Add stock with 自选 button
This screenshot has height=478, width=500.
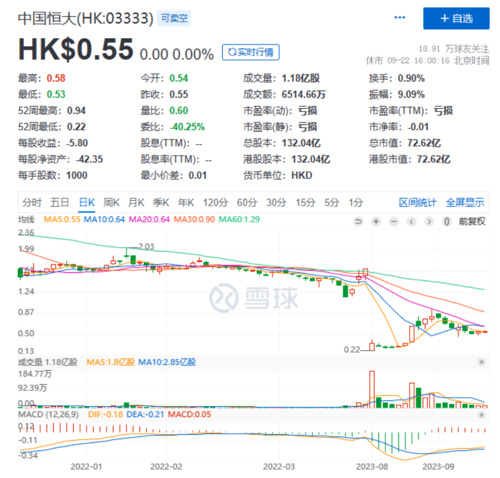[x=456, y=18]
